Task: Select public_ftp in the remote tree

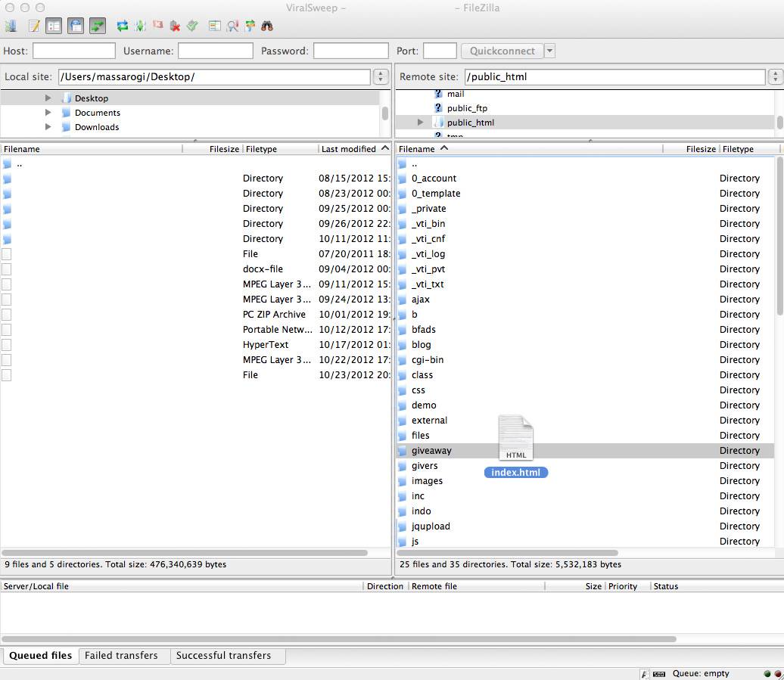Action: 467,108
